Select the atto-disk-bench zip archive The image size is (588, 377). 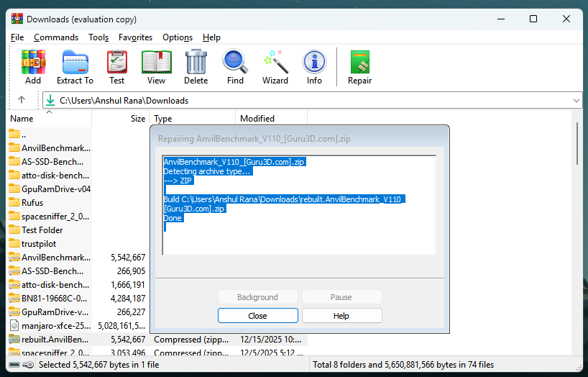pyautogui.click(x=50, y=285)
